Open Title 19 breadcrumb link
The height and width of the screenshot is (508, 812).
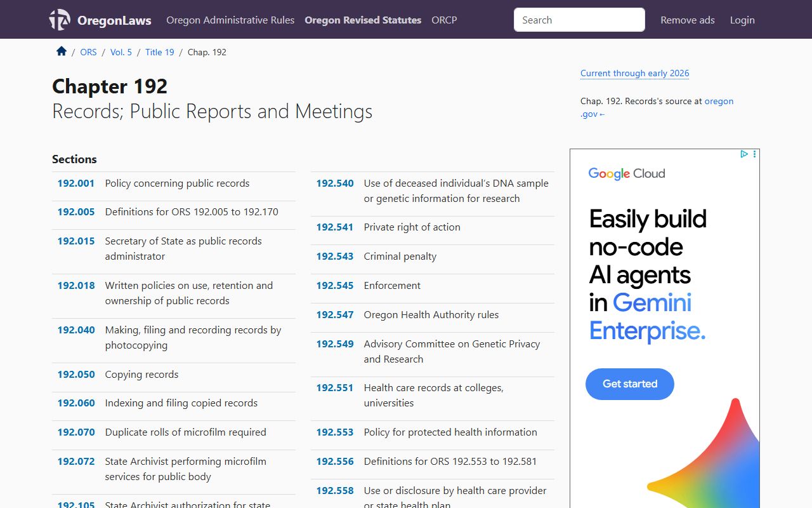(160, 52)
